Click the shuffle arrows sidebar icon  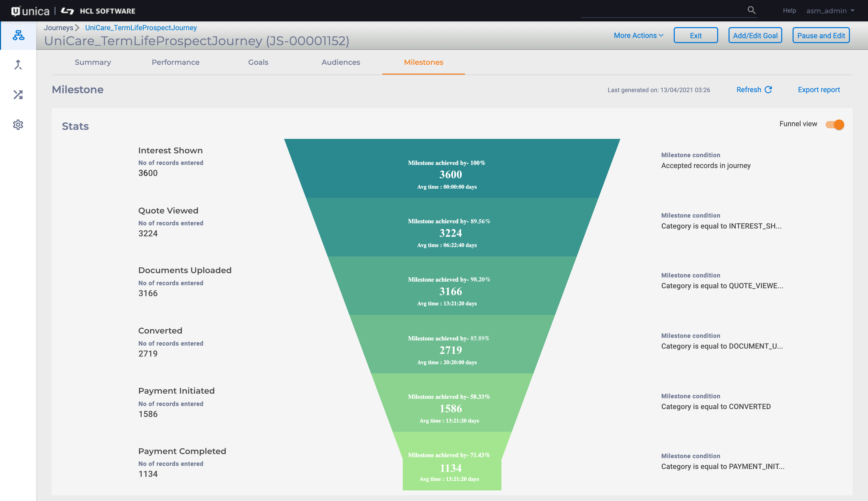point(18,95)
